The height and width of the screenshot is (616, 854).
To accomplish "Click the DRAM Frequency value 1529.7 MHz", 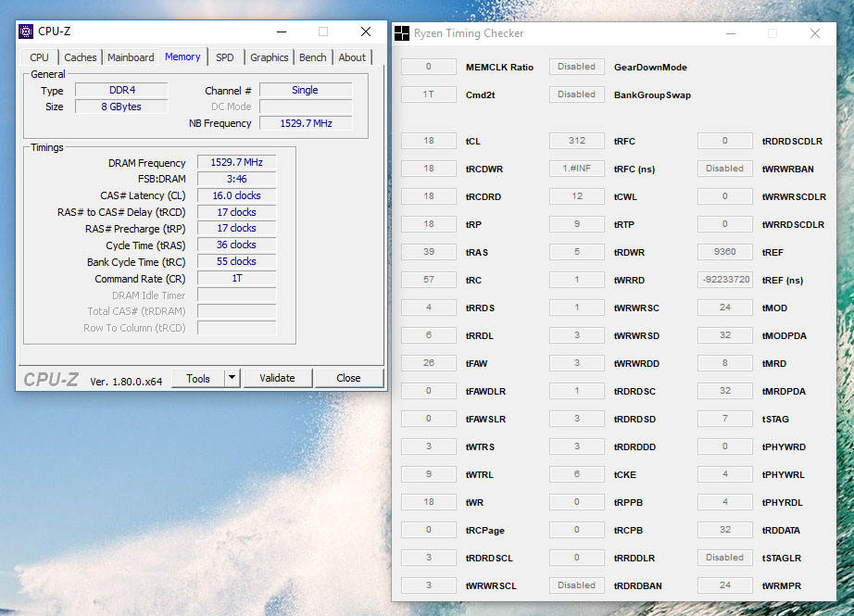I will coord(236,162).
